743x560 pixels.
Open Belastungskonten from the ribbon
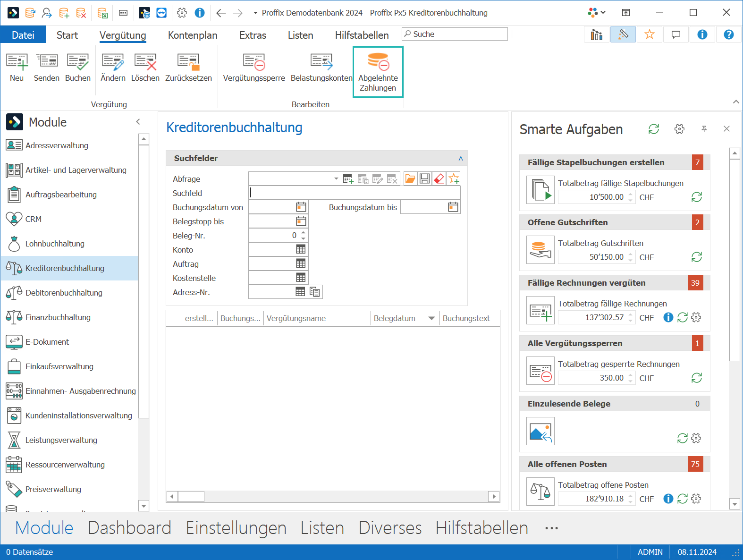pos(321,68)
